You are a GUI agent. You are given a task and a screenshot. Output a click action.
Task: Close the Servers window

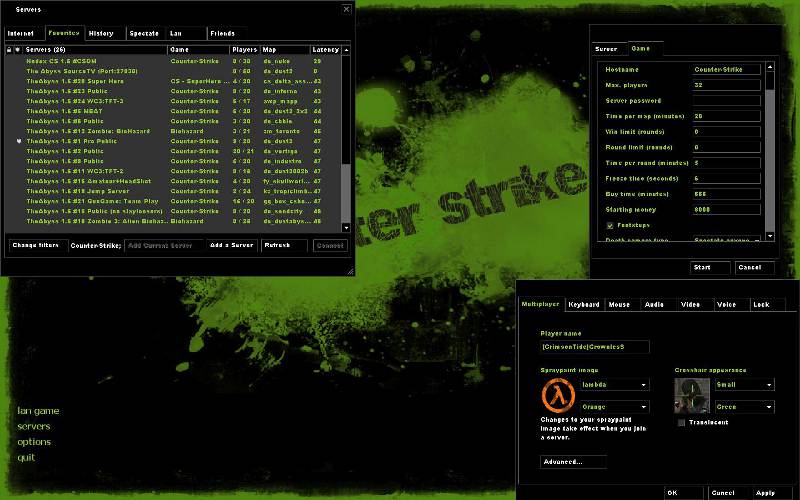(x=346, y=9)
